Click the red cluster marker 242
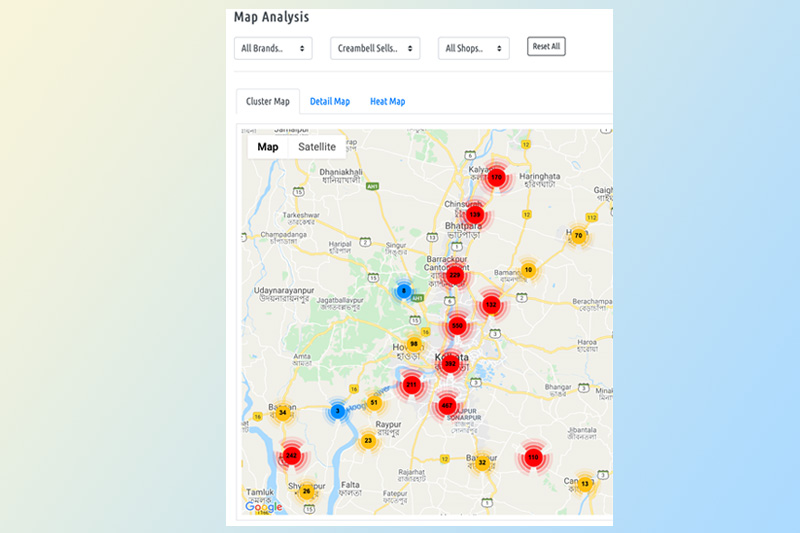Screen dimensions: 800x533 291,455
